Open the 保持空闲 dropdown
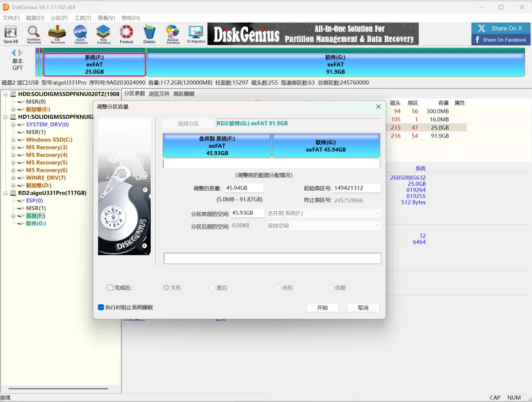This screenshot has height=402, width=532. point(323,226)
